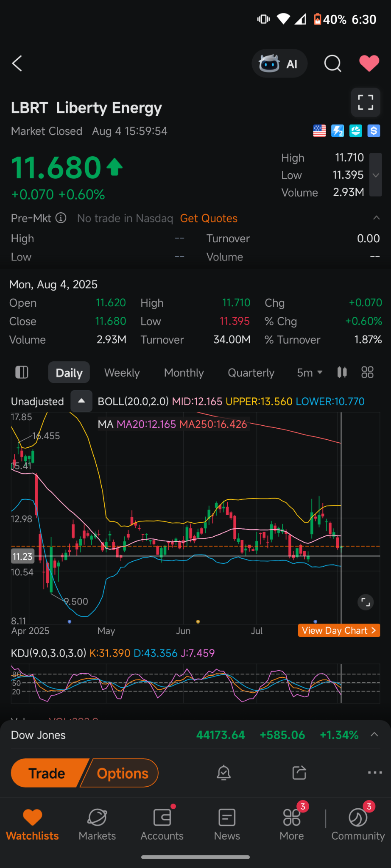Collapse the Pre-Mkt section with the up caret

[376, 218]
